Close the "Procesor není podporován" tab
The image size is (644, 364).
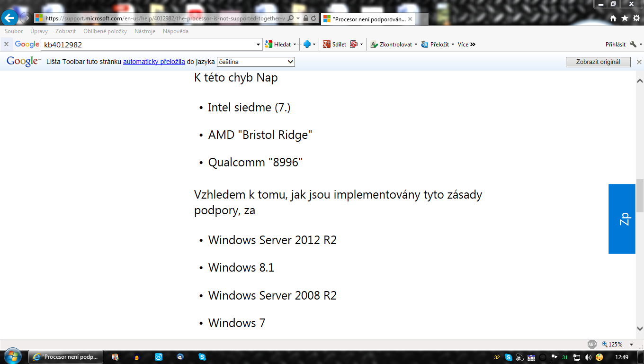point(410,19)
